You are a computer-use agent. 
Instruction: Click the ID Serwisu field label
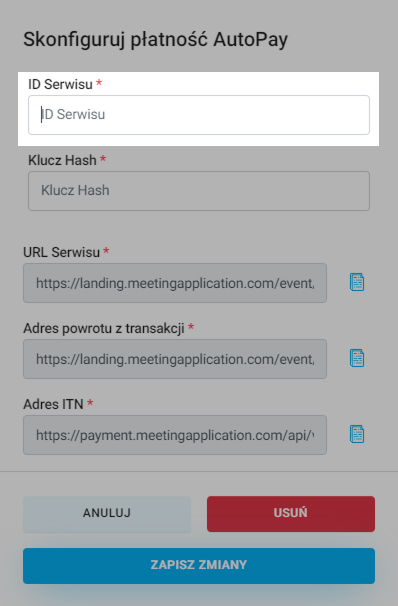click(x=60, y=84)
